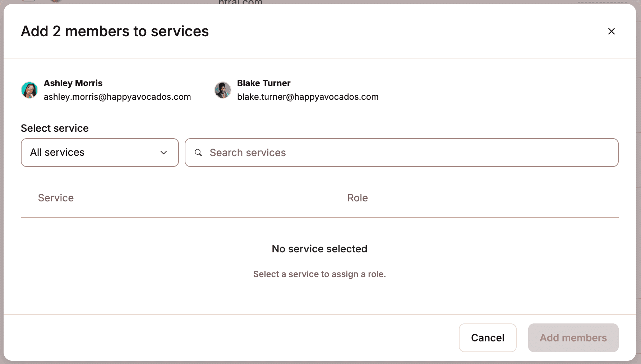Click Ashley Morris's avatar picture

point(29,90)
